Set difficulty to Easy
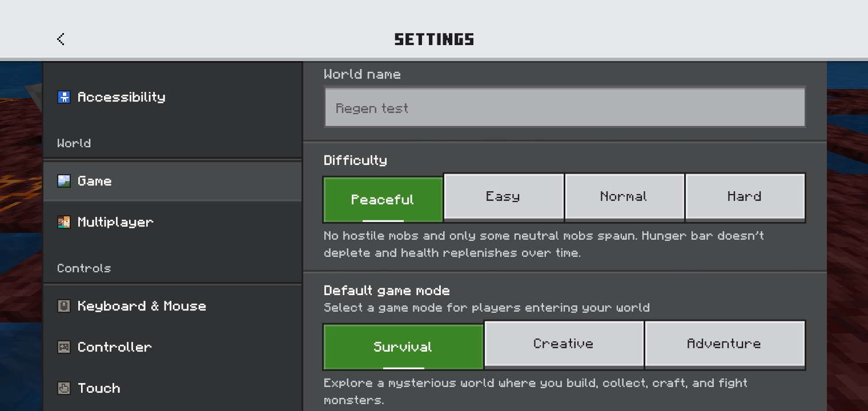The height and width of the screenshot is (411, 868). [504, 196]
